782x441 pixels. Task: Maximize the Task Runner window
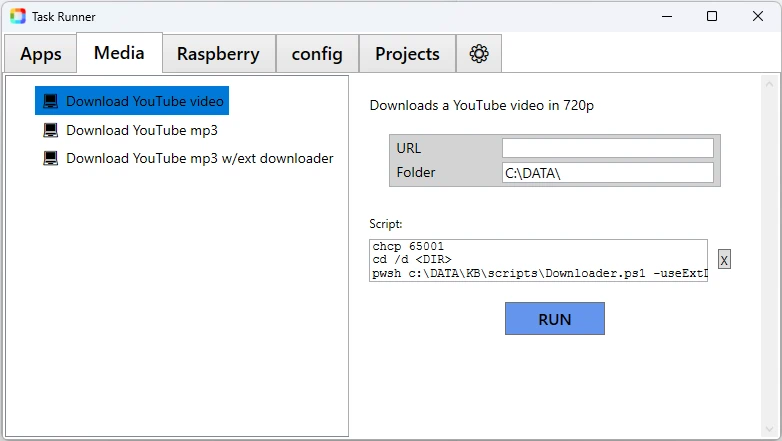711,16
